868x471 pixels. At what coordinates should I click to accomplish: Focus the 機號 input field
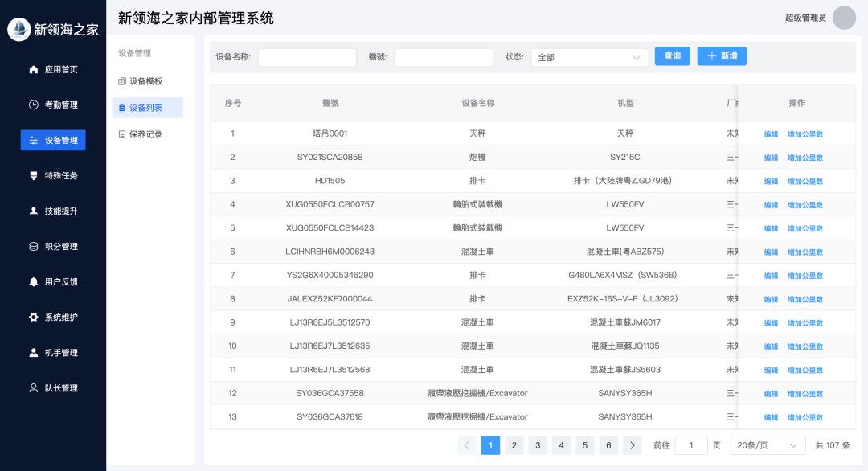click(444, 57)
